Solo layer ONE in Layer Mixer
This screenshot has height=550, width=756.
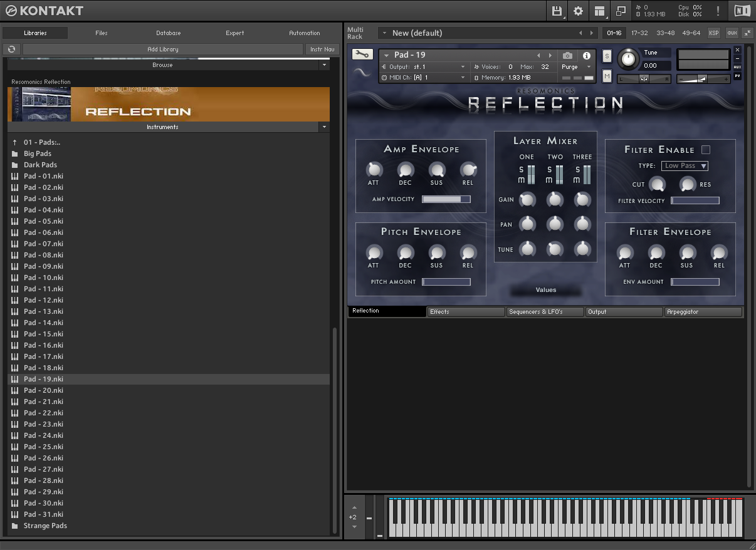pos(521,170)
